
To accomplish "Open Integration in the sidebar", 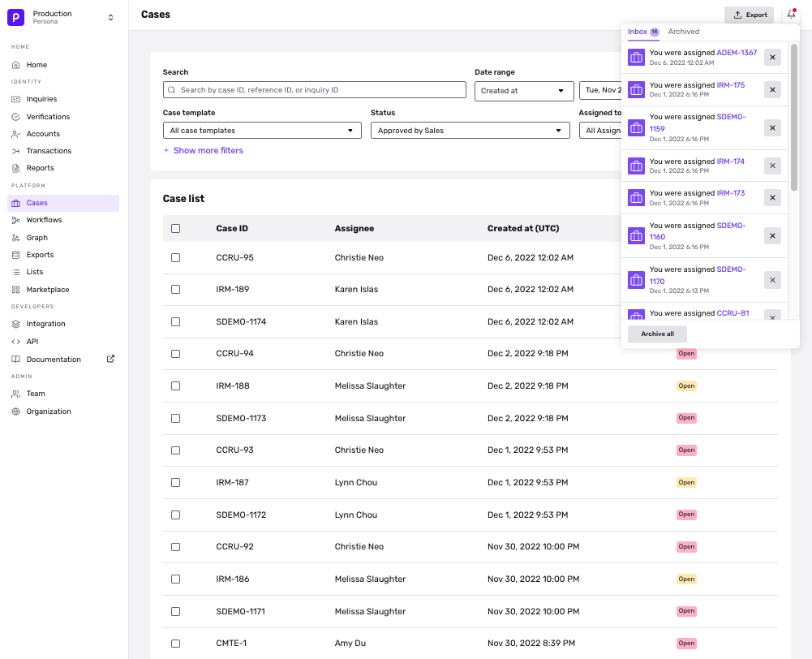I will tap(64, 324).
